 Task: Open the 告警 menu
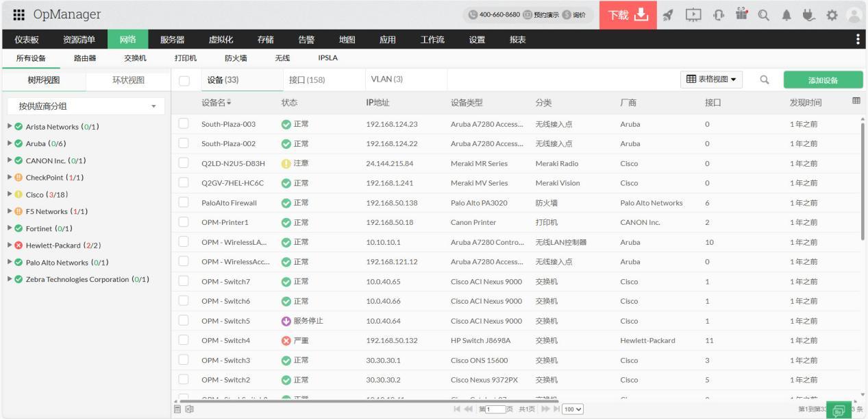tap(307, 40)
